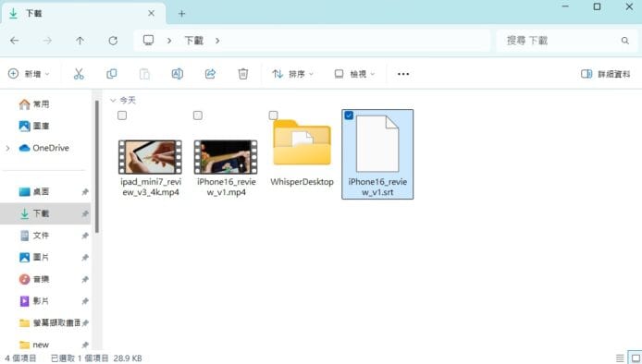Check the ipad_mini7_review_v3_4k.mp4 checkbox
642x364 pixels.
coord(122,115)
